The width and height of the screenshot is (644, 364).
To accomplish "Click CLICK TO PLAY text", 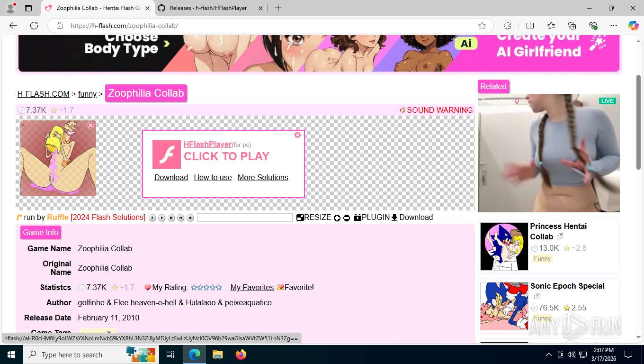I will (226, 156).
